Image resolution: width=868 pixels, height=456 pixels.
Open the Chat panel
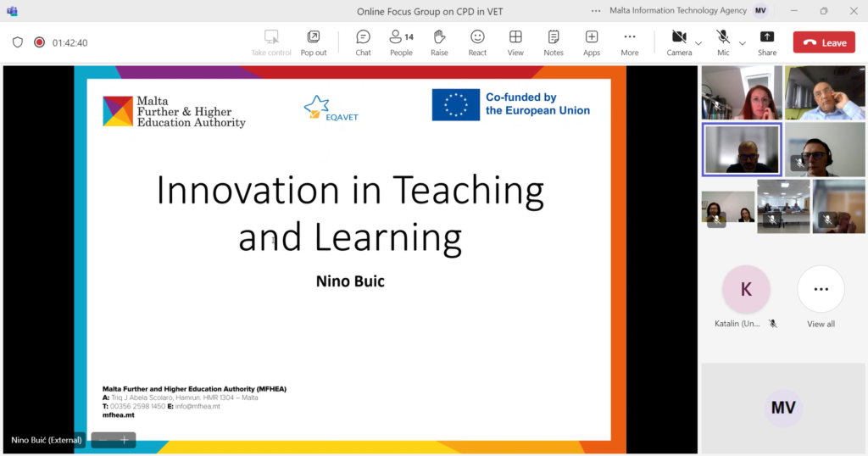(363, 42)
